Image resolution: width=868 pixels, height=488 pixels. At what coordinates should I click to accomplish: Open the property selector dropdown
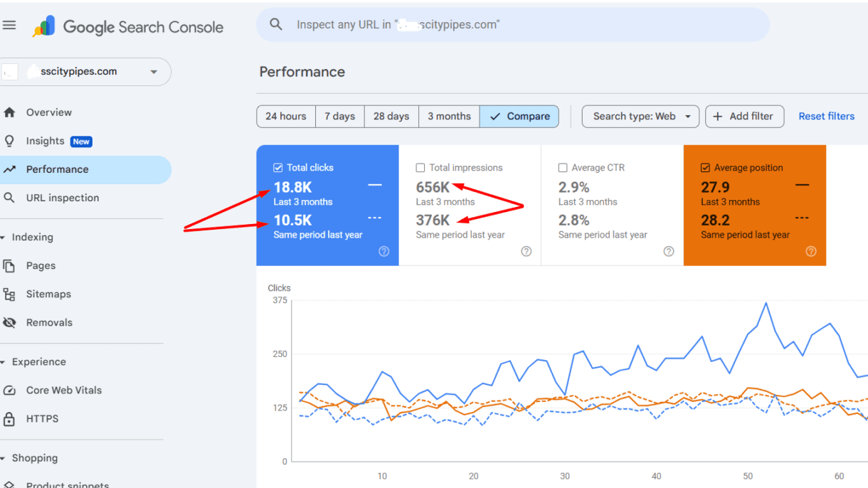[154, 72]
